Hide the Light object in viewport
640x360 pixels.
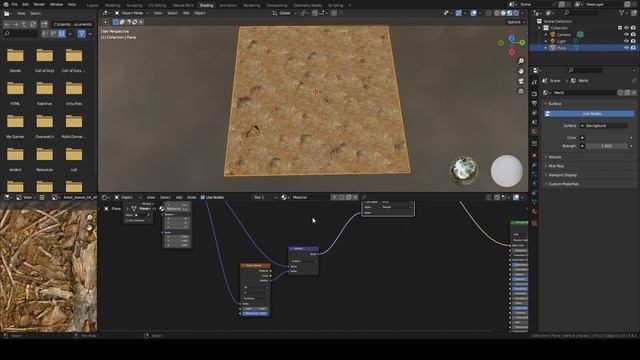627,41
